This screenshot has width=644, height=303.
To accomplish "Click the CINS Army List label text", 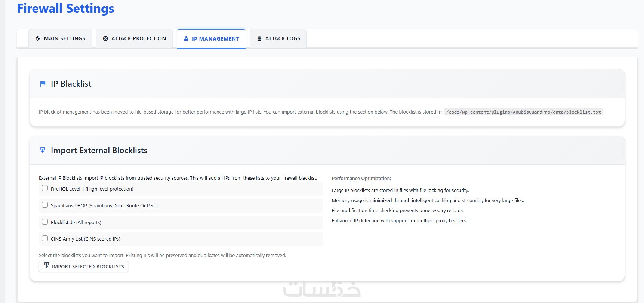I will tap(86, 239).
